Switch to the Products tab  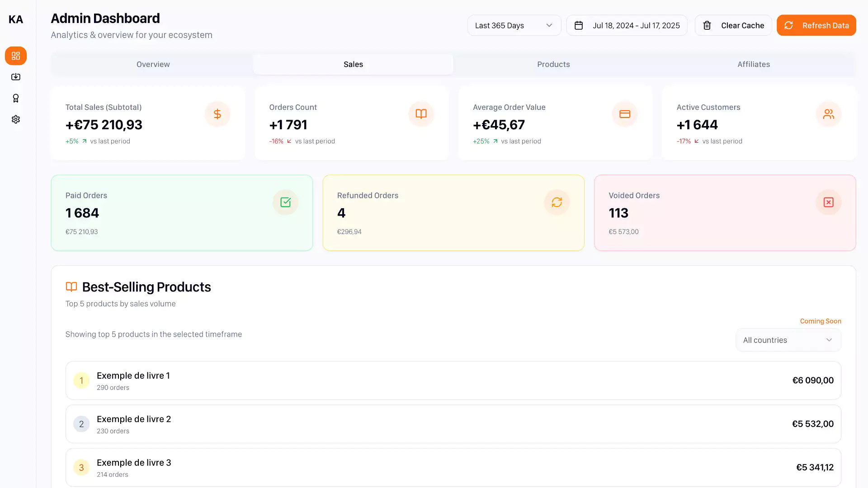(553, 65)
